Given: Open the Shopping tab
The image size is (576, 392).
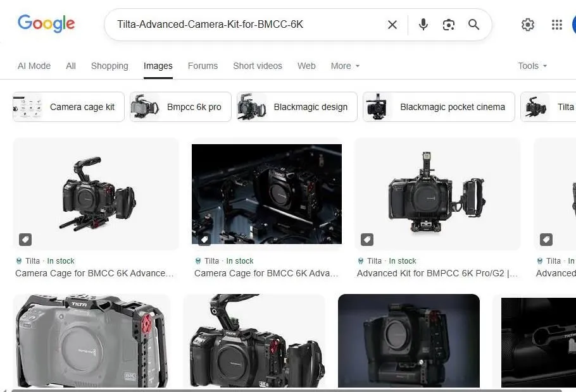Looking at the screenshot, I should pos(110,66).
